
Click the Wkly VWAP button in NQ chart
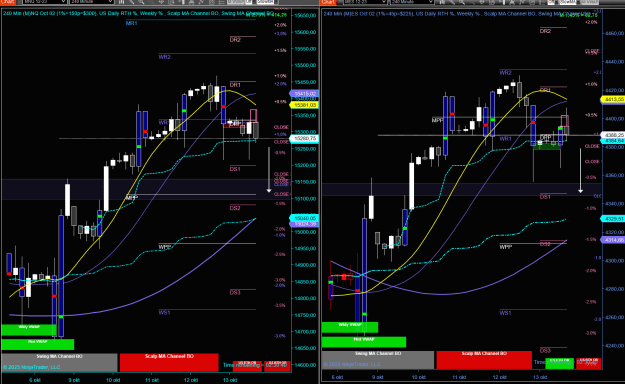(x=29, y=329)
